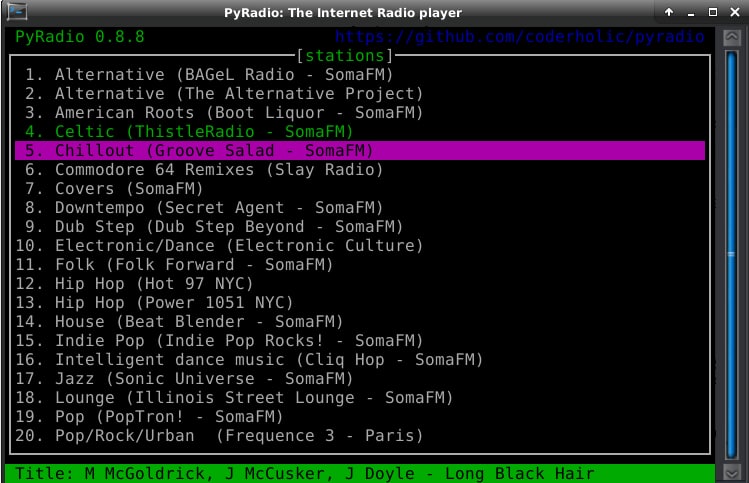Click the scrollbar up arrow button
Image resolution: width=749 pixels, height=483 pixels.
click(x=732, y=37)
